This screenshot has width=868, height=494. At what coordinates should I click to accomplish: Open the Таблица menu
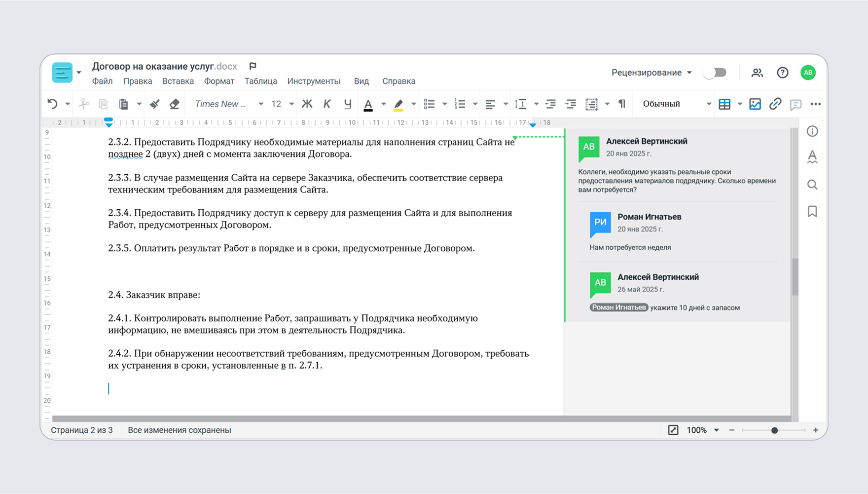tap(260, 81)
